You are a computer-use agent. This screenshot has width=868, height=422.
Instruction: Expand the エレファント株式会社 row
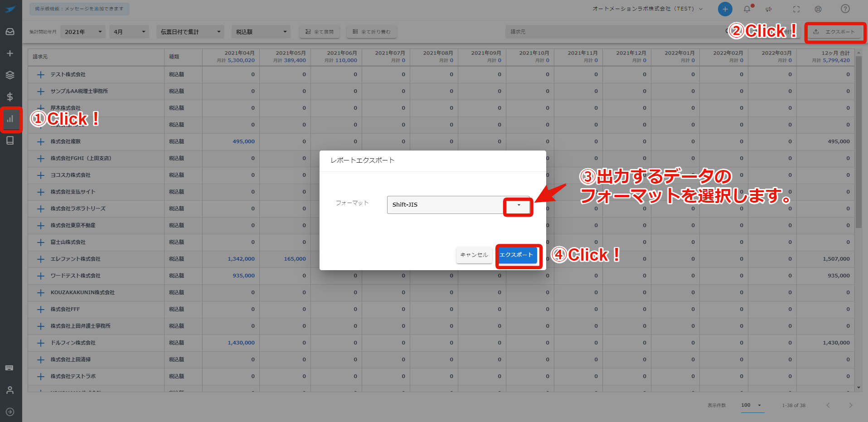click(41, 259)
